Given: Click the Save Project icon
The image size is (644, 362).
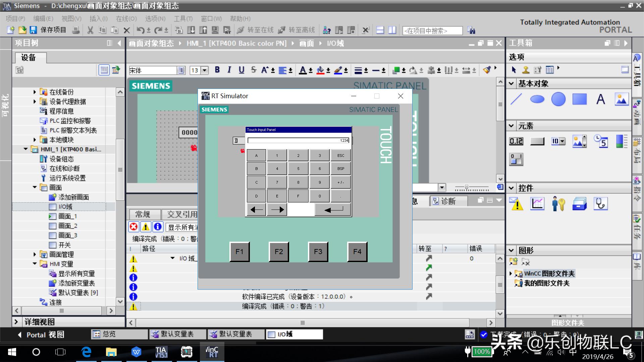Looking at the screenshot, I should (x=33, y=30).
